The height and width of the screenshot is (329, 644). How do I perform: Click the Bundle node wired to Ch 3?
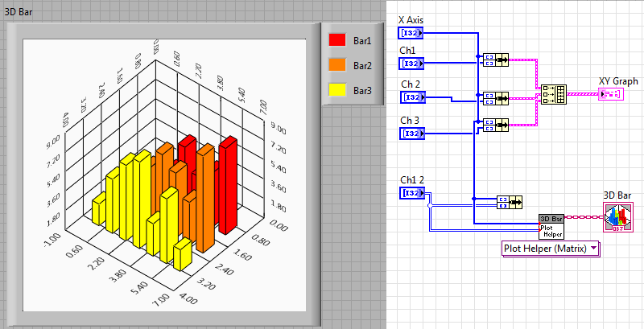tap(496, 125)
